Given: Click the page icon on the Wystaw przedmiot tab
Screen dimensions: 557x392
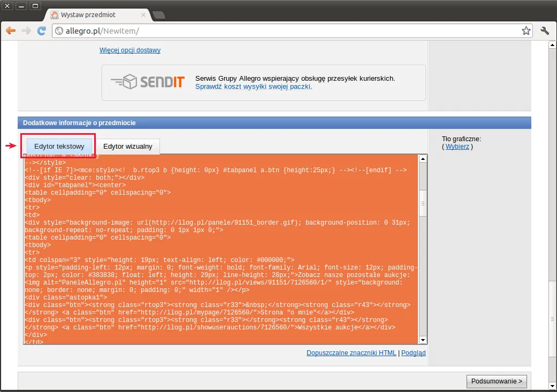Looking at the screenshot, I should coord(55,16).
